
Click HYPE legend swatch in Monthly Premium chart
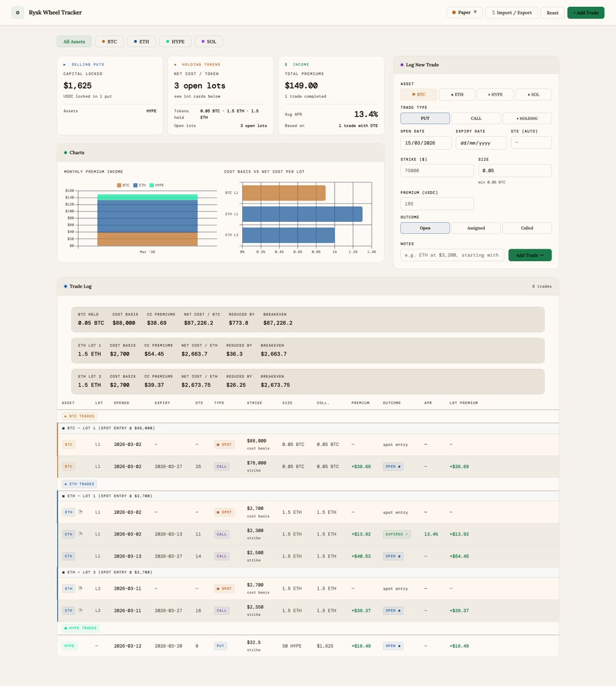coord(152,185)
